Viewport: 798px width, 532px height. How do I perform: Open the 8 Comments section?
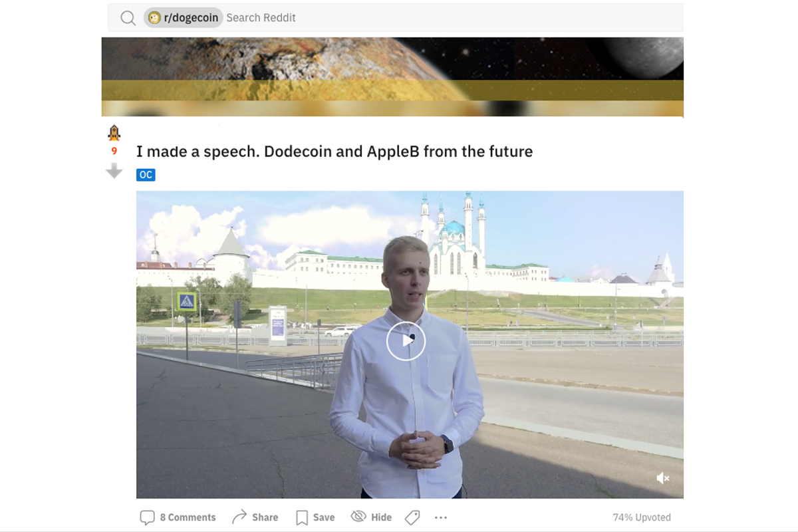click(x=178, y=517)
